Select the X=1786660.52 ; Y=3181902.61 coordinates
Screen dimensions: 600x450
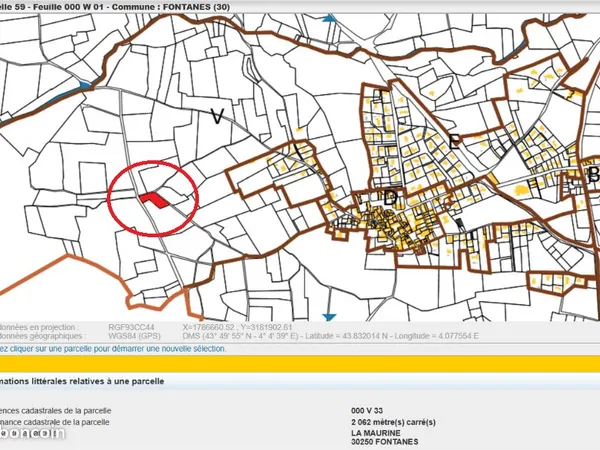tap(237, 327)
